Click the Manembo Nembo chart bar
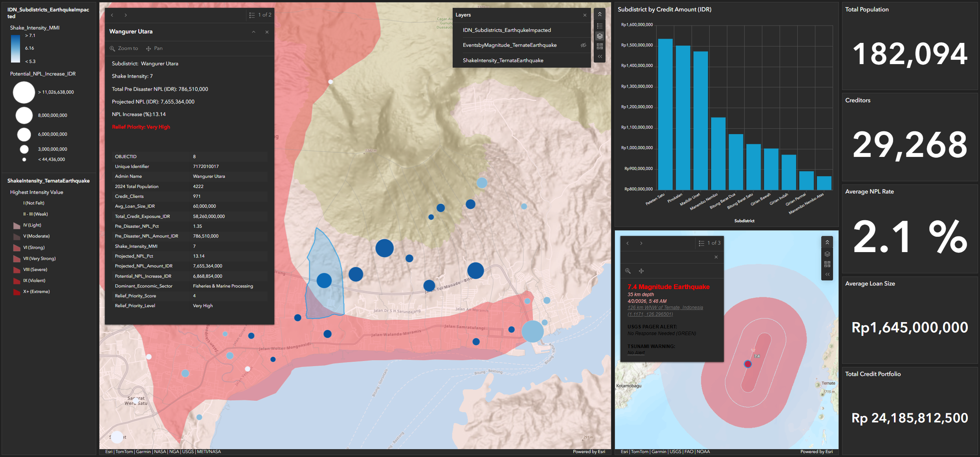980x457 pixels. tap(718, 154)
